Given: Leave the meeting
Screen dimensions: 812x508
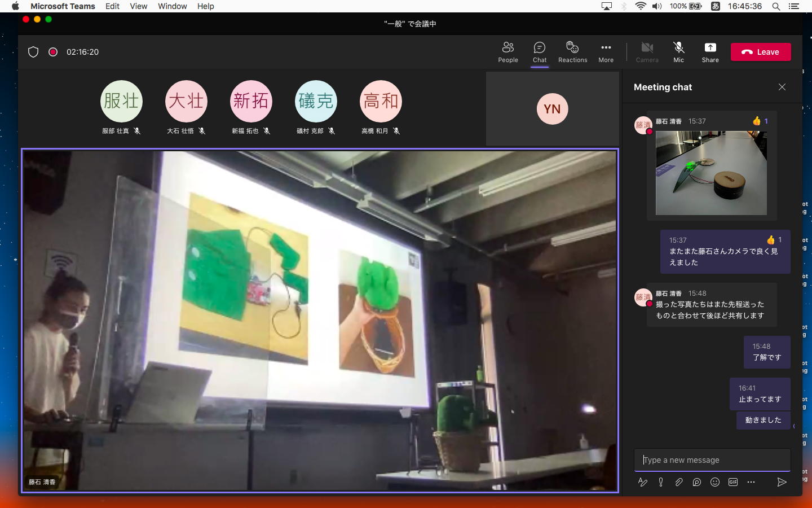Looking at the screenshot, I should [x=761, y=52].
